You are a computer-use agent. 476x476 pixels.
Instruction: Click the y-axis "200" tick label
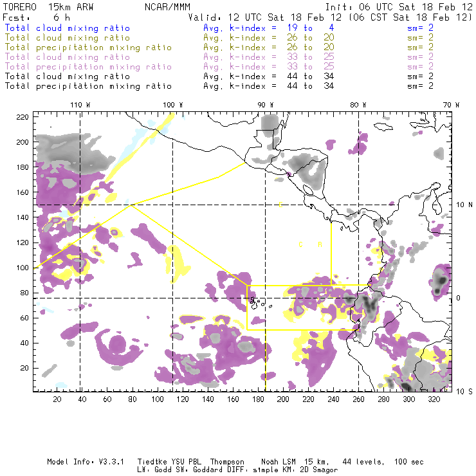23,142
